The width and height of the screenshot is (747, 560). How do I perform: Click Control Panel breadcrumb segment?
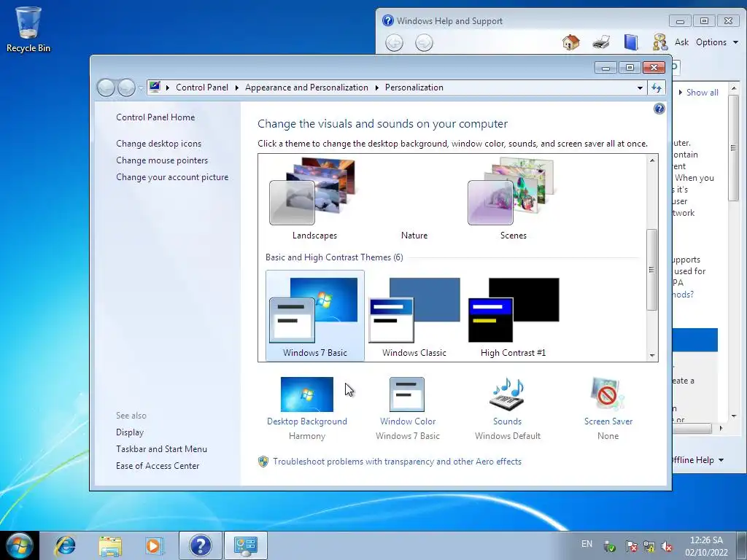[202, 87]
